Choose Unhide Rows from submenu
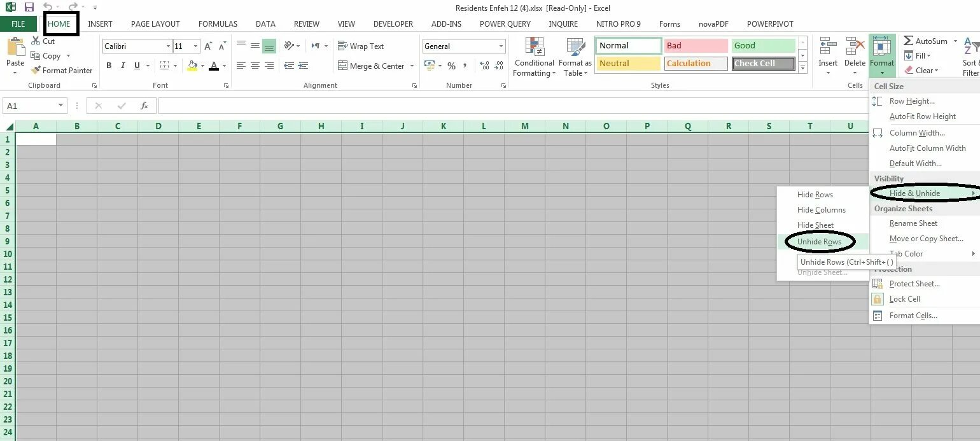 [819, 242]
